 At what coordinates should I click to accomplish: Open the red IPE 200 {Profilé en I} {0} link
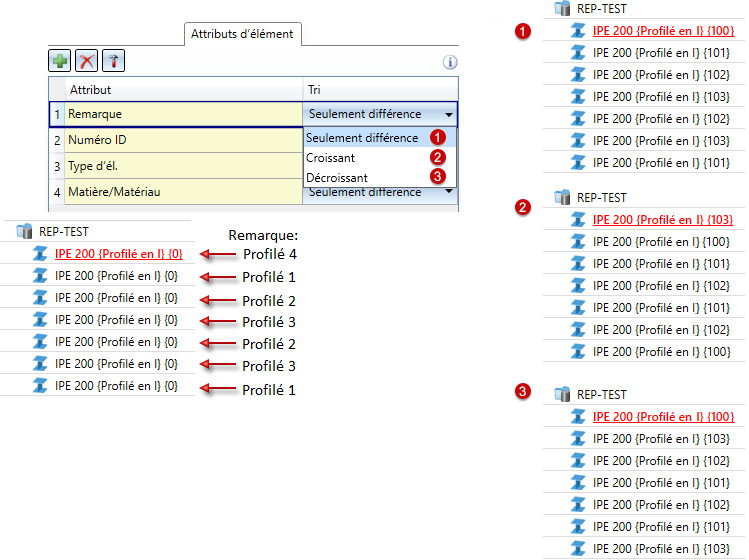[118, 254]
